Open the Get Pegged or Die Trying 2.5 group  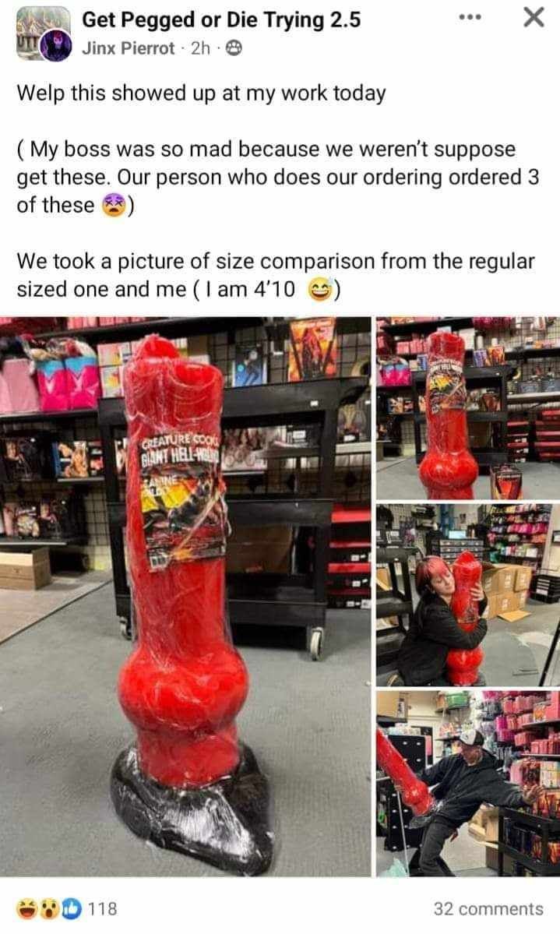point(221,19)
